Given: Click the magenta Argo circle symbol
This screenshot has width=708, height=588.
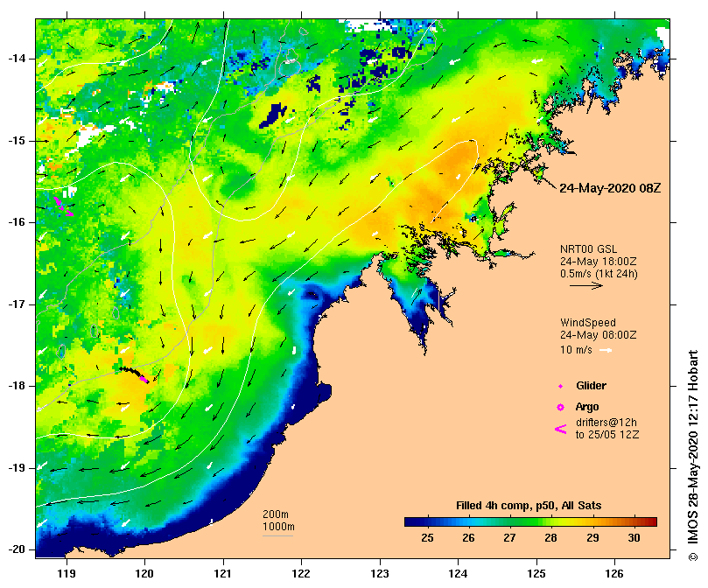Looking at the screenshot, I should tap(560, 408).
